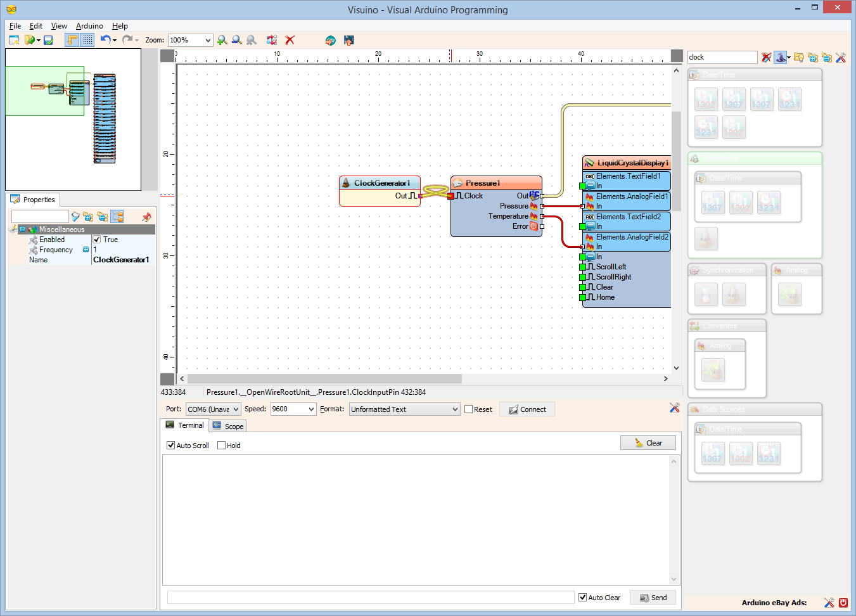Click the Undo arrow icon
The image size is (856, 616).
(x=105, y=39)
